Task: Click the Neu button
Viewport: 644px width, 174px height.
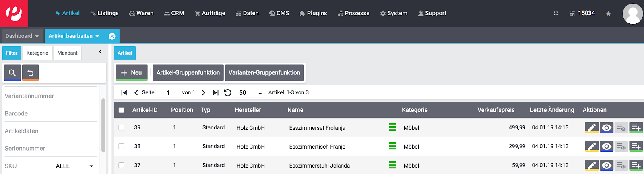Action: click(132, 73)
